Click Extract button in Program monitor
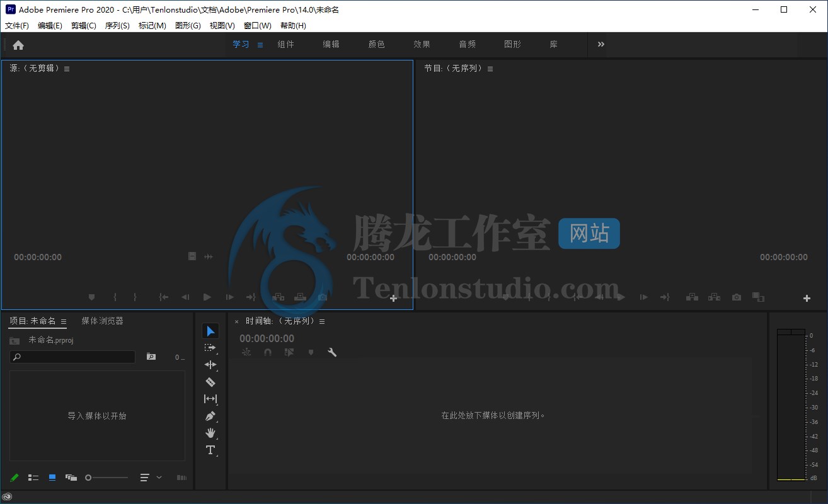This screenshot has width=828, height=504. pyautogui.click(x=714, y=297)
